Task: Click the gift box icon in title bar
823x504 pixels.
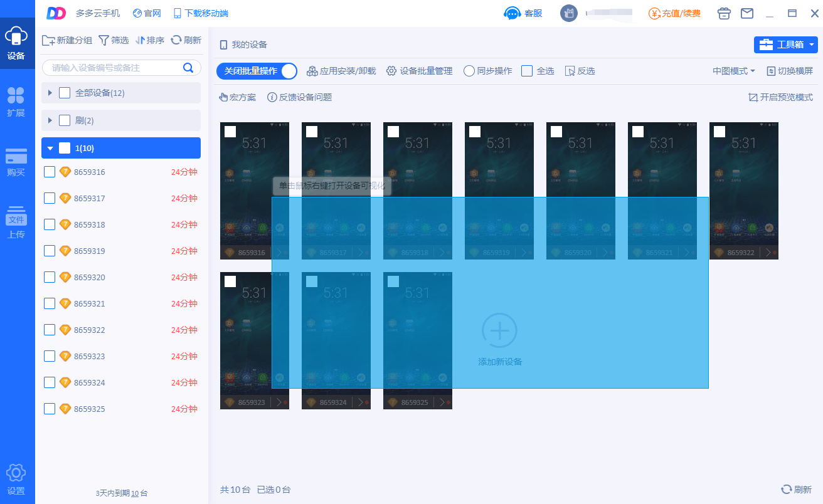Action: point(724,13)
